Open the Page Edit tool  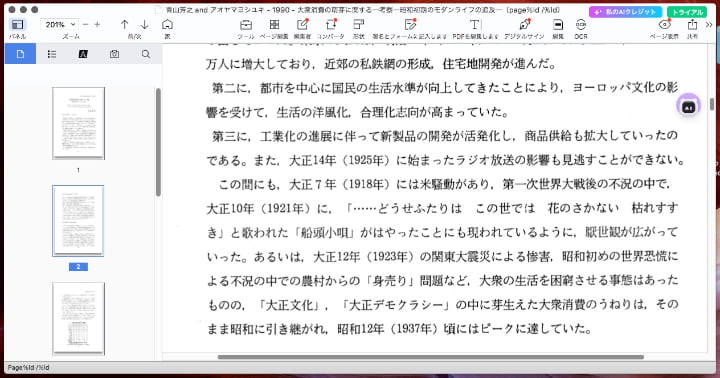(274, 25)
